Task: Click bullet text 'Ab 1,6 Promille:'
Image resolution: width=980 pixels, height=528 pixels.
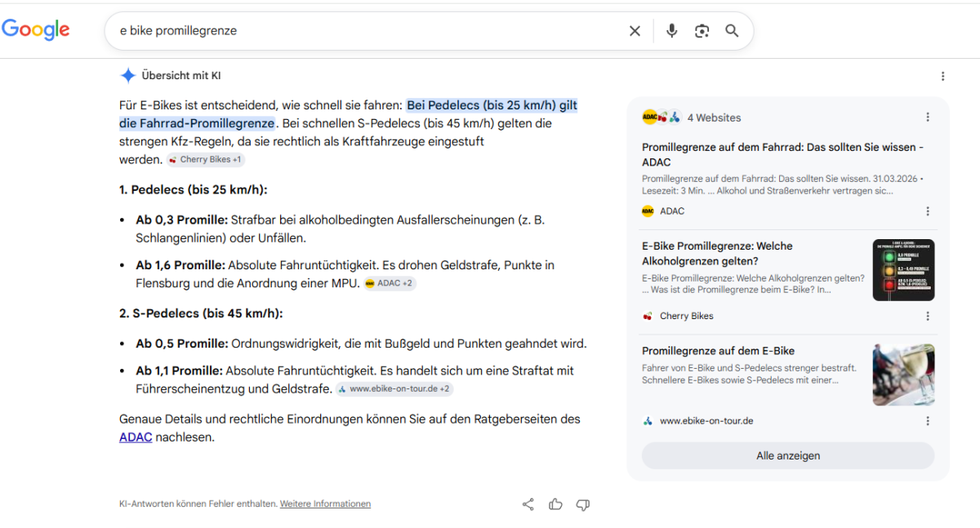Action: pyautogui.click(x=180, y=265)
